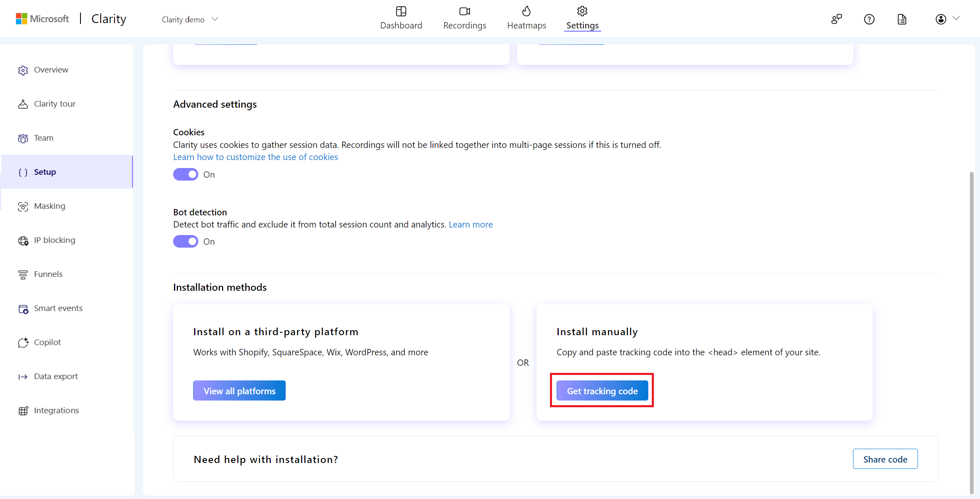
Task: Click the Dashboard icon in top nav
Action: click(402, 11)
